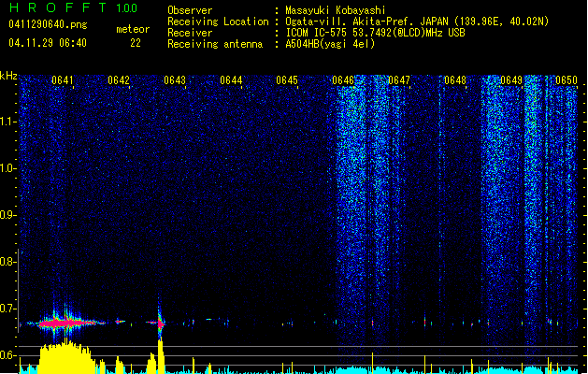The height and width of the screenshot is (374, 588).
Task: Click the 0641 time marker
Action: [63, 80]
